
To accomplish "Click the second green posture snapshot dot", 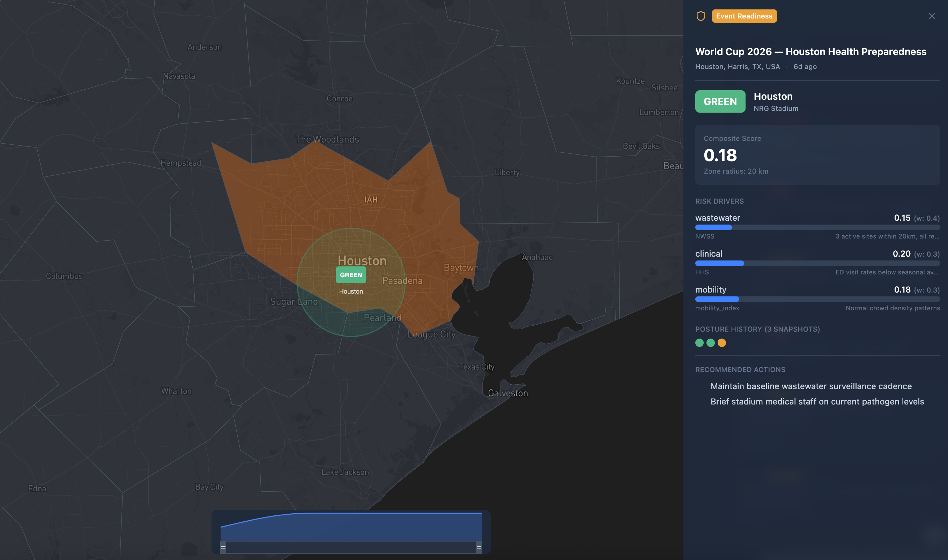I will pos(711,343).
